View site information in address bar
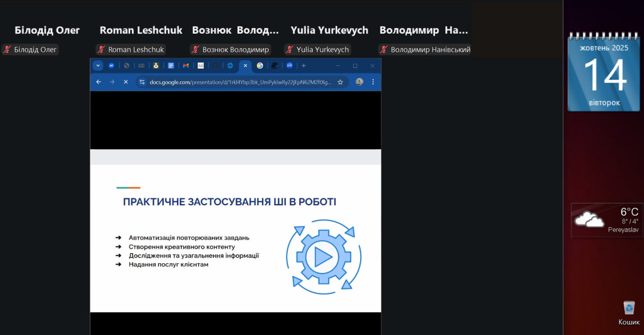The width and height of the screenshot is (644, 335). 142,82
